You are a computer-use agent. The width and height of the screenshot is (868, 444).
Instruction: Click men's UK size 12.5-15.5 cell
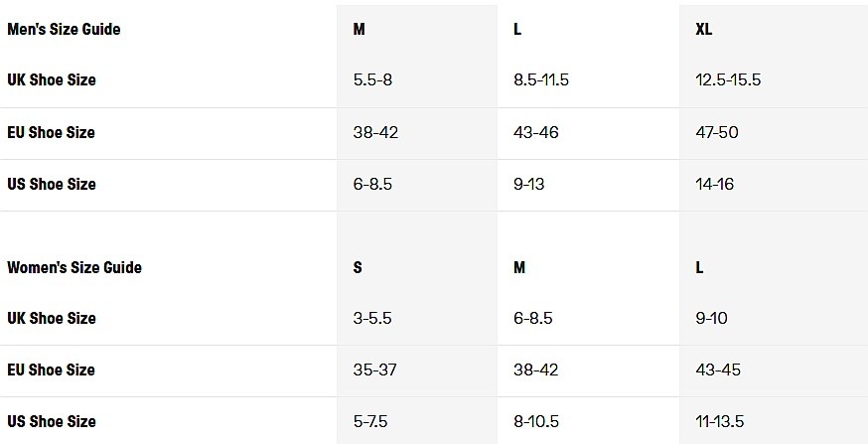tap(728, 79)
